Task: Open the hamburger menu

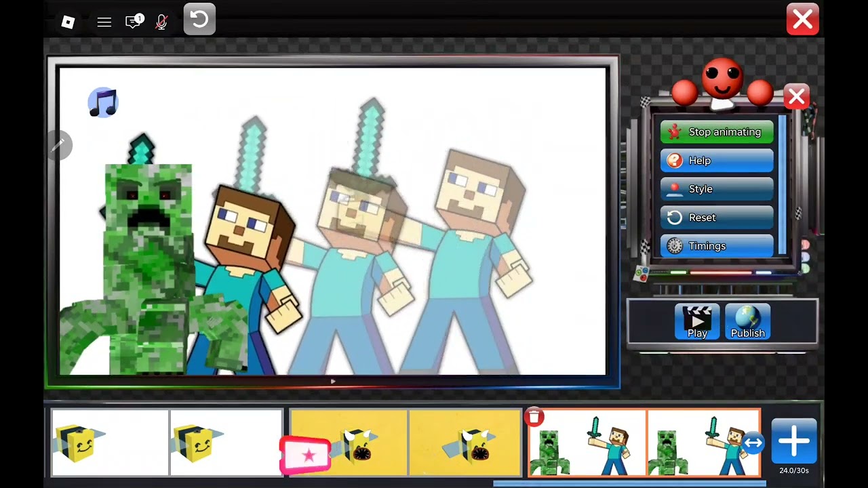Action: click(104, 22)
